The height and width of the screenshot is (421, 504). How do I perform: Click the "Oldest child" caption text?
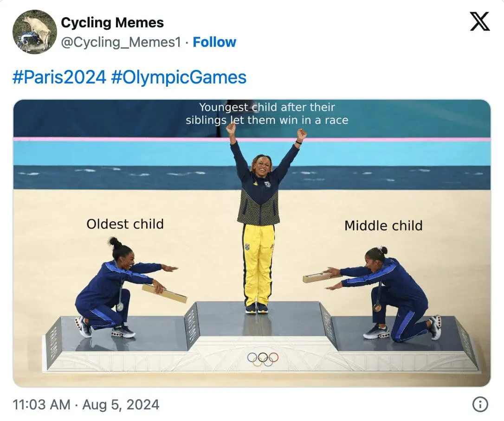click(x=125, y=224)
